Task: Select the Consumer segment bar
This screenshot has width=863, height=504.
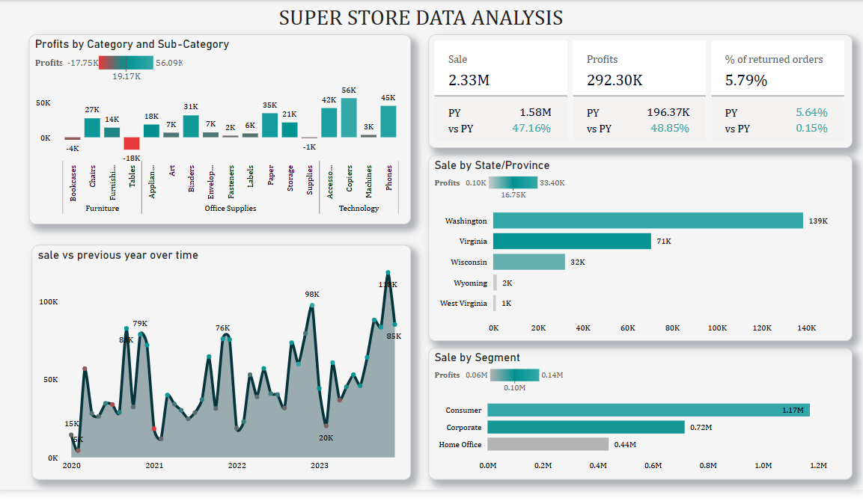Action: tap(648, 410)
